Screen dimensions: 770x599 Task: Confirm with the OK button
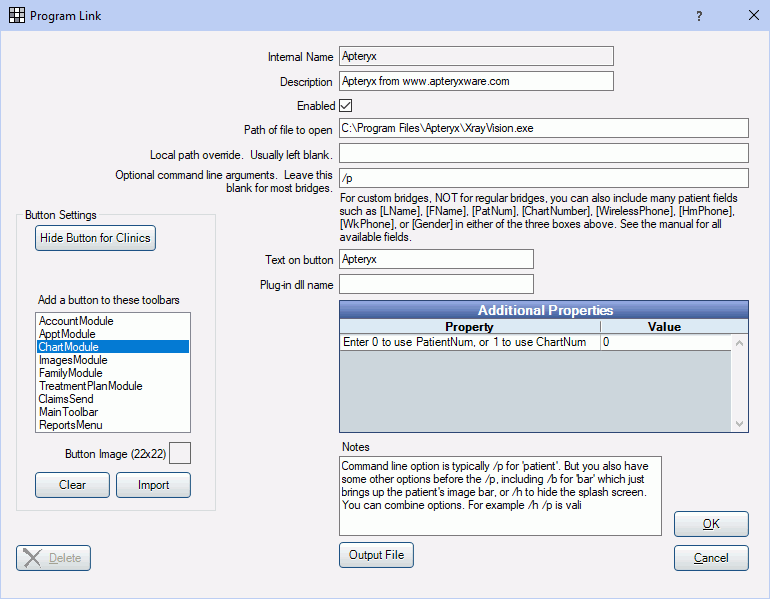tap(711, 524)
